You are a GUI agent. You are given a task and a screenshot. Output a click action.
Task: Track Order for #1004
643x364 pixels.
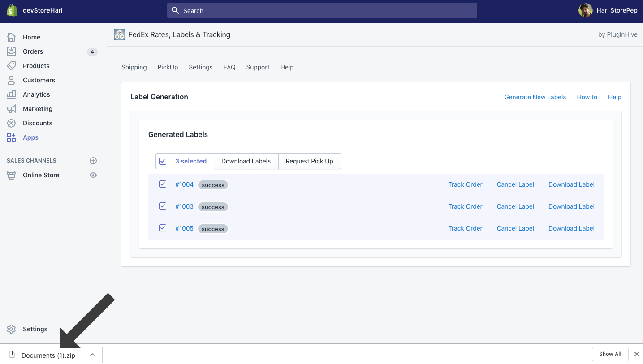(x=465, y=184)
